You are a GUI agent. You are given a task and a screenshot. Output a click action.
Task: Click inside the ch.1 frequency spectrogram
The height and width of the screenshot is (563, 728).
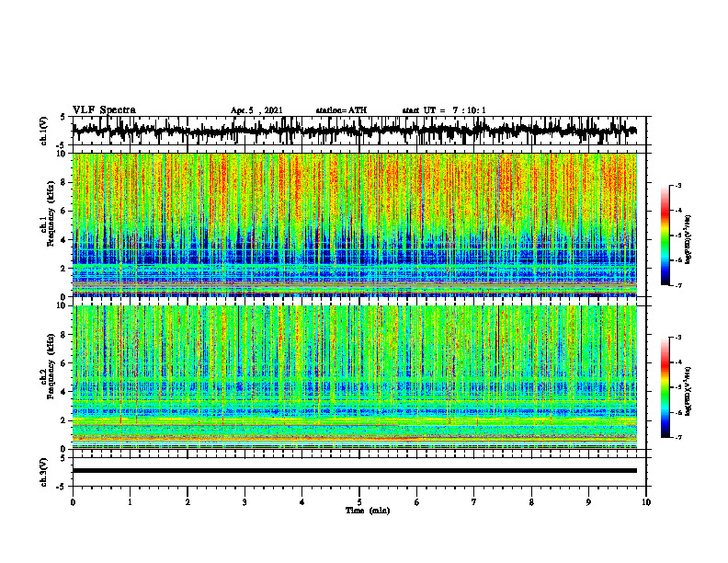click(x=354, y=224)
